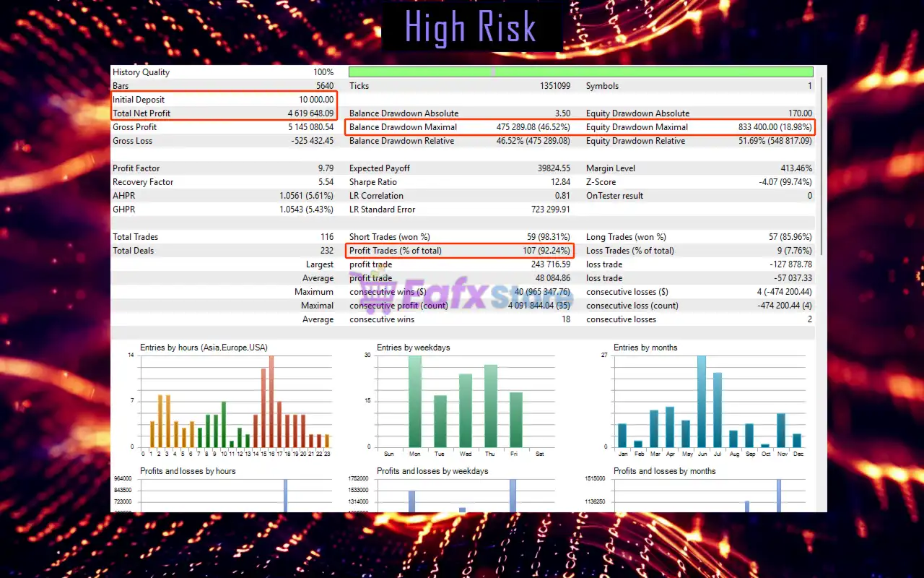Click the Total Trades value 116
The width and height of the screenshot is (924, 578).
click(x=327, y=237)
